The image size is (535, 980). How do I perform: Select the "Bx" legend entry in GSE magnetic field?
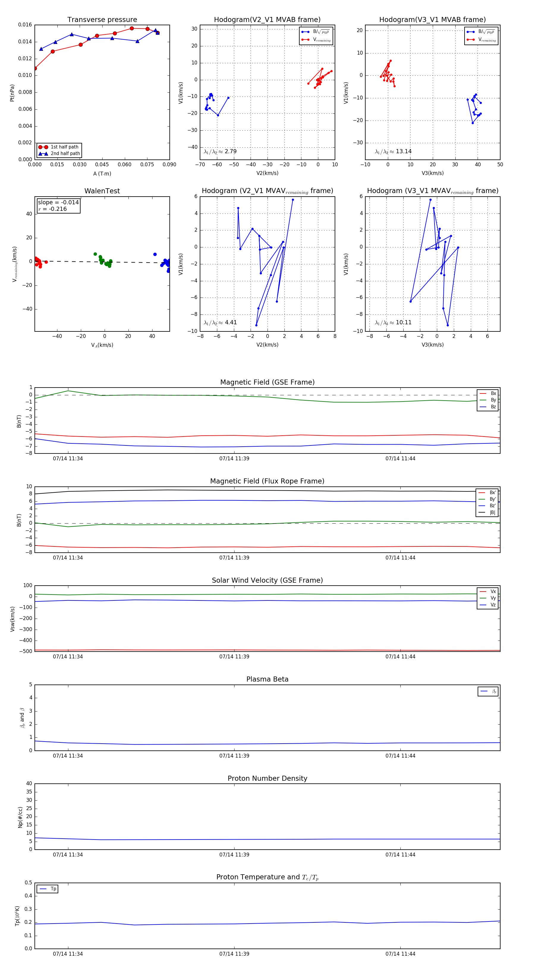[488, 393]
